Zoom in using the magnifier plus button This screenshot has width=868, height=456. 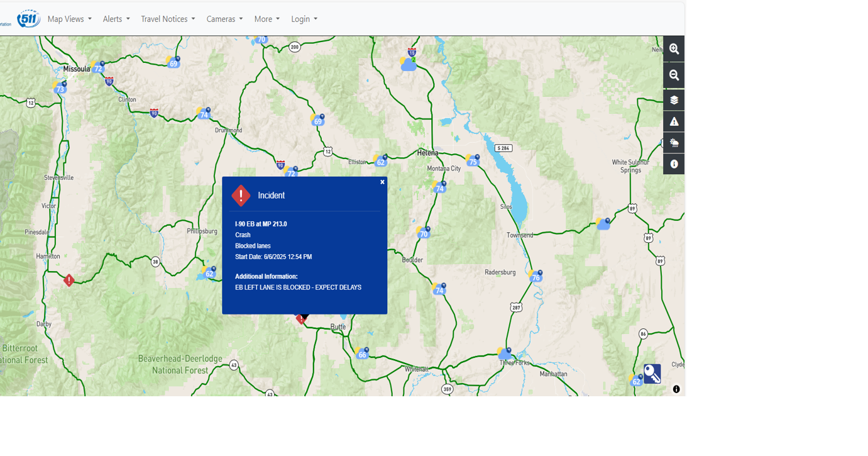coord(674,49)
